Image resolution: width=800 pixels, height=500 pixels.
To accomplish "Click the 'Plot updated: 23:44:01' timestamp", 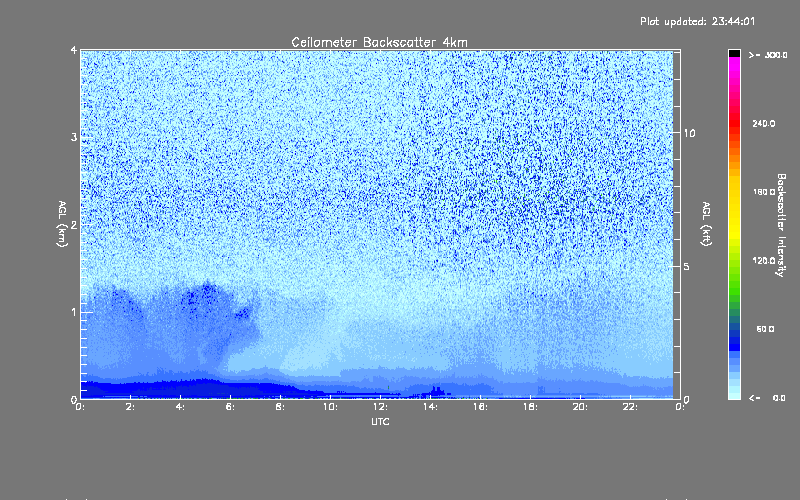I will click(697, 21).
